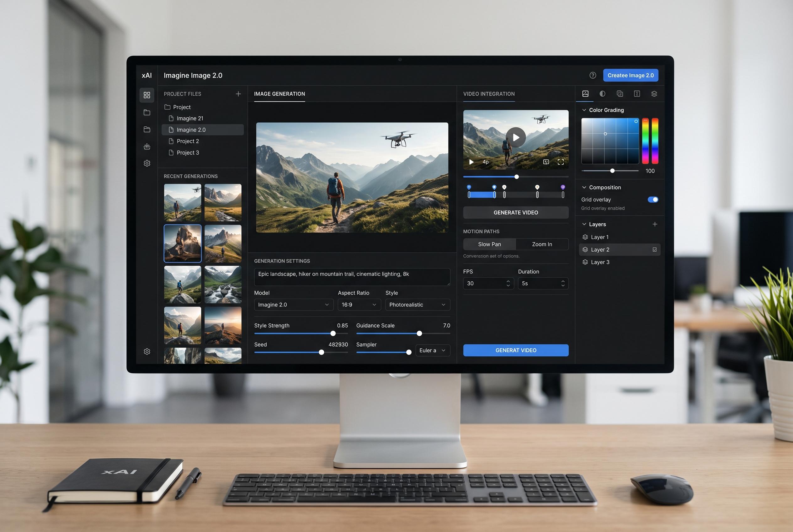793x532 pixels.
Task: Add new project file with plus icon
Action: click(x=238, y=94)
